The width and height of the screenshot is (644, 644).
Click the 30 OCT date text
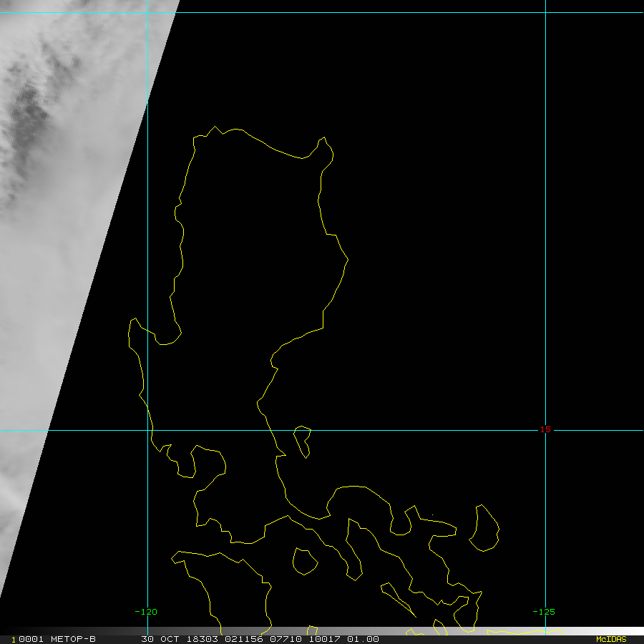coord(162,639)
